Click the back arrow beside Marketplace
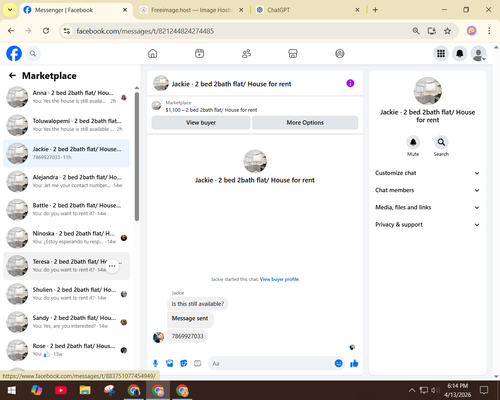This screenshot has width=500, height=400. pos(12,76)
